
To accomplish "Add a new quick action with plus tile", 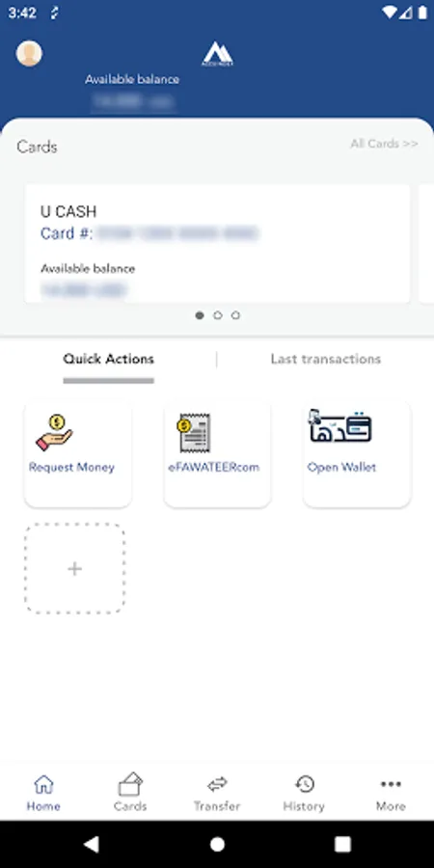I will (74, 568).
